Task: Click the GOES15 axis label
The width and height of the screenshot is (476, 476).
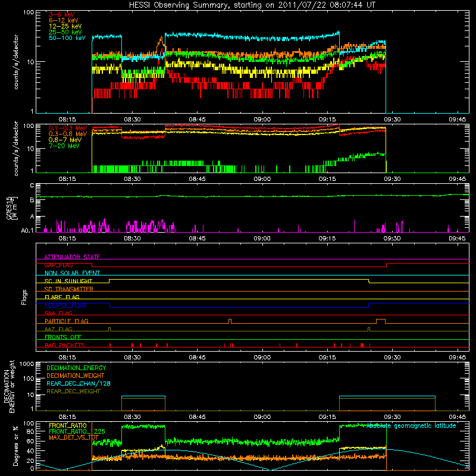Action: point(12,208)
